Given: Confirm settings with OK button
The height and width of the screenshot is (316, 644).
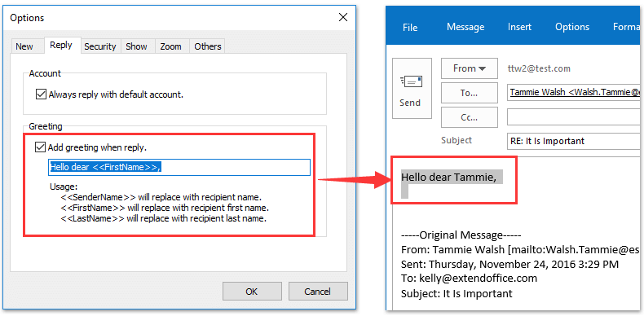Looking at the screenshot, I should [252, 292].
